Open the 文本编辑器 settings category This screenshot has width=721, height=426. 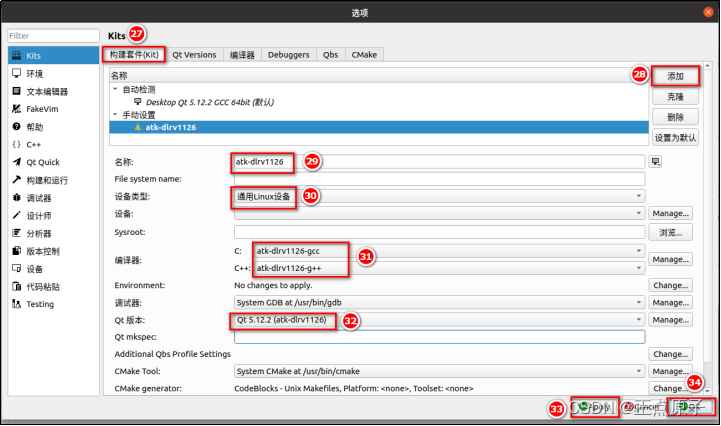click(x=53, y=92)
